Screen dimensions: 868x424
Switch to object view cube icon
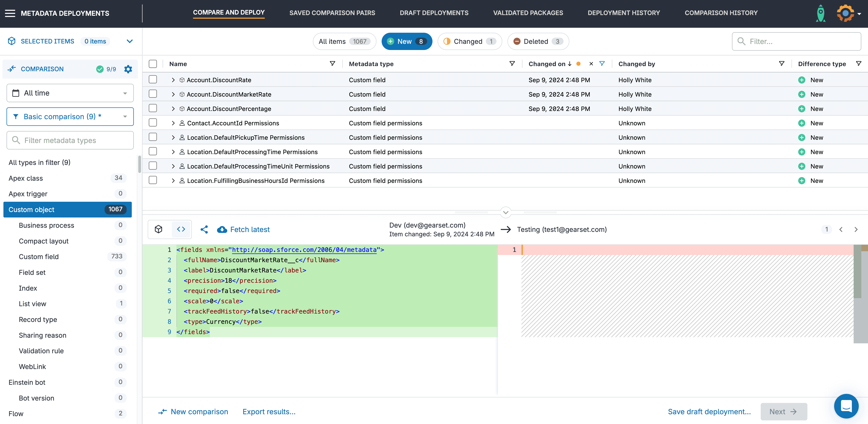tap(159, 229)
